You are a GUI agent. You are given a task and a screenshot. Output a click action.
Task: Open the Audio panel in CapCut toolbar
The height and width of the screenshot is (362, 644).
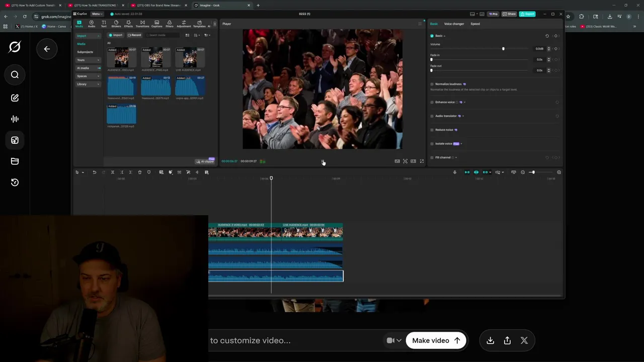(92, 24)
